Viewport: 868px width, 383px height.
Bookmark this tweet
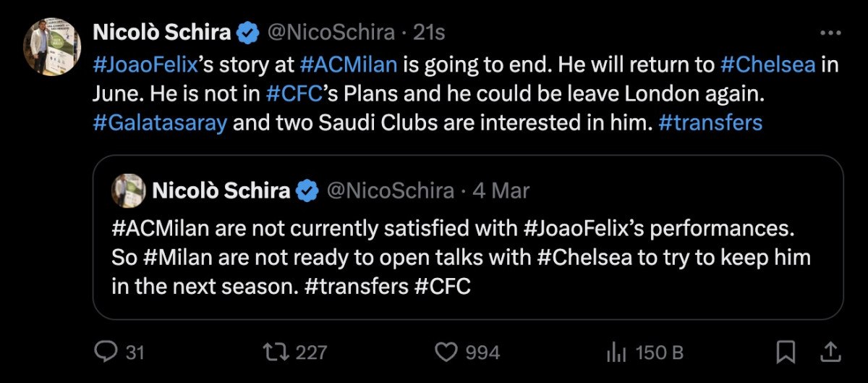coord(785,353)
